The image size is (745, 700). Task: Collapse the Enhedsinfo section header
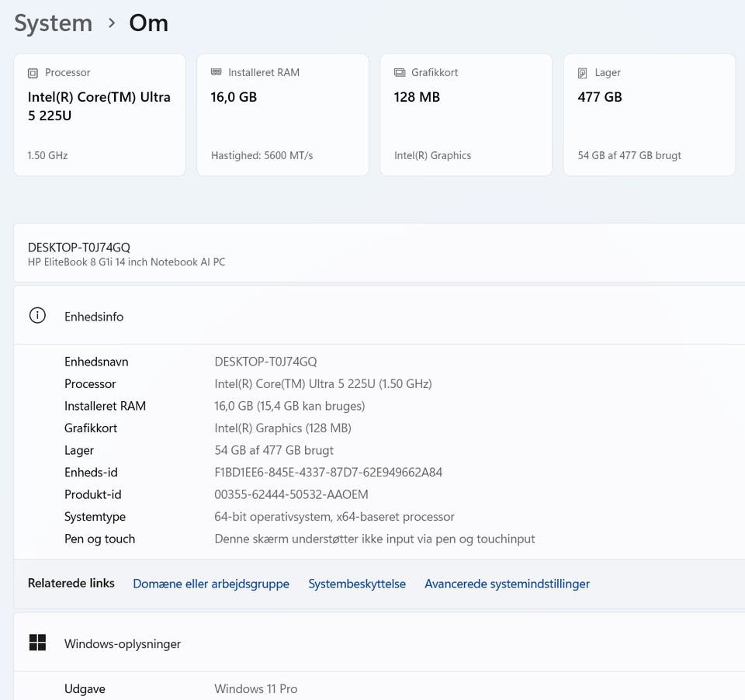click(379, 316)
